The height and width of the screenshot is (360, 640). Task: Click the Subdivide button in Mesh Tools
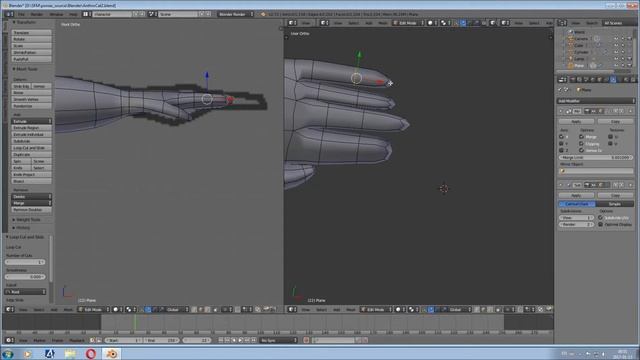pos(31,141)
